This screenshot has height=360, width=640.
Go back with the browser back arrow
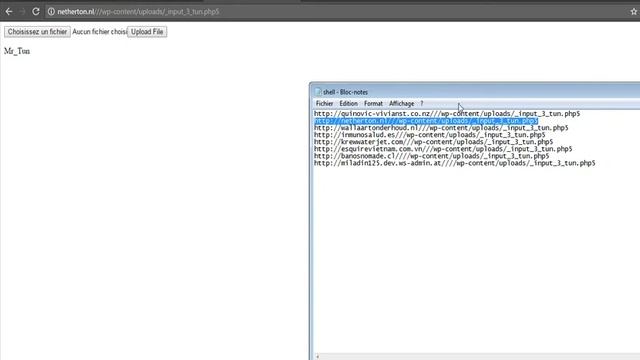tap(9, 12)
